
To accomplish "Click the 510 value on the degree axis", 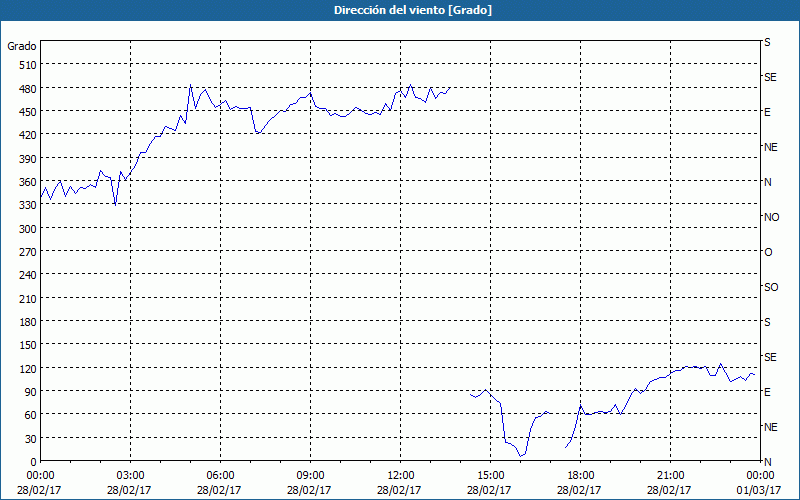I will 28,65.
